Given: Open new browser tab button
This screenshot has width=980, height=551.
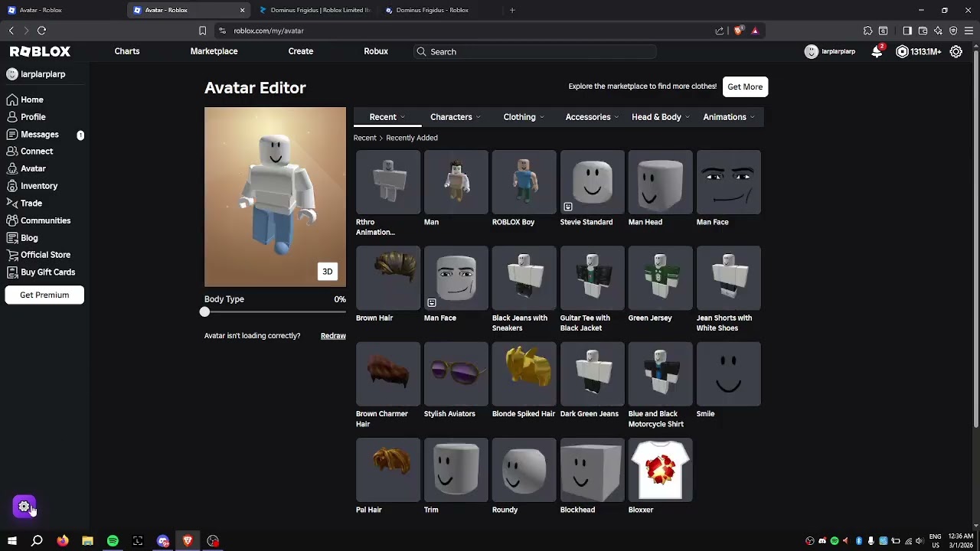Looking at the screenshot, I should [x=512, y=10].
